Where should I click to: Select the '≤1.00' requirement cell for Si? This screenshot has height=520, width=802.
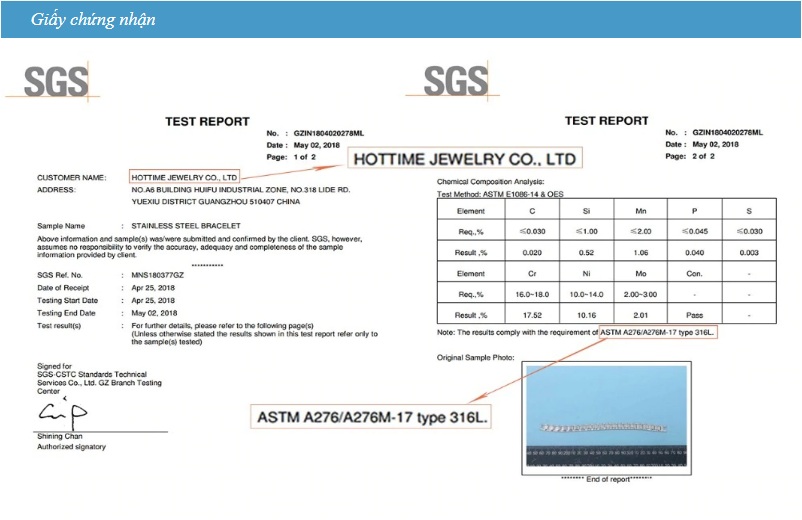(x=586, y=231)
